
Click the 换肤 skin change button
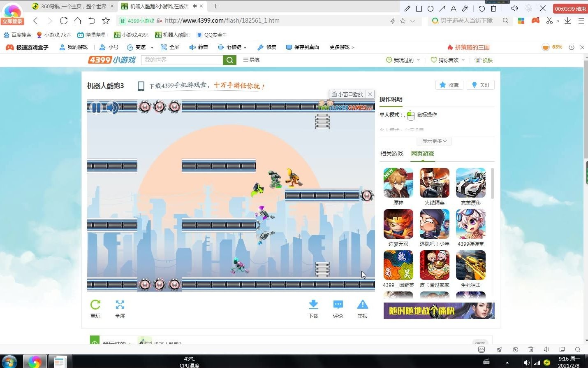coord(484,60)
